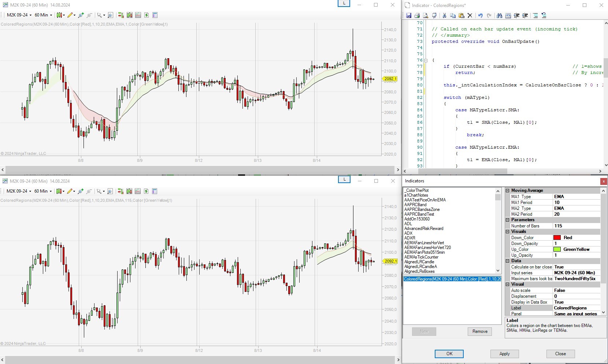Edit the MA2 Period value 20
The image size is (608, 364).
577,214
